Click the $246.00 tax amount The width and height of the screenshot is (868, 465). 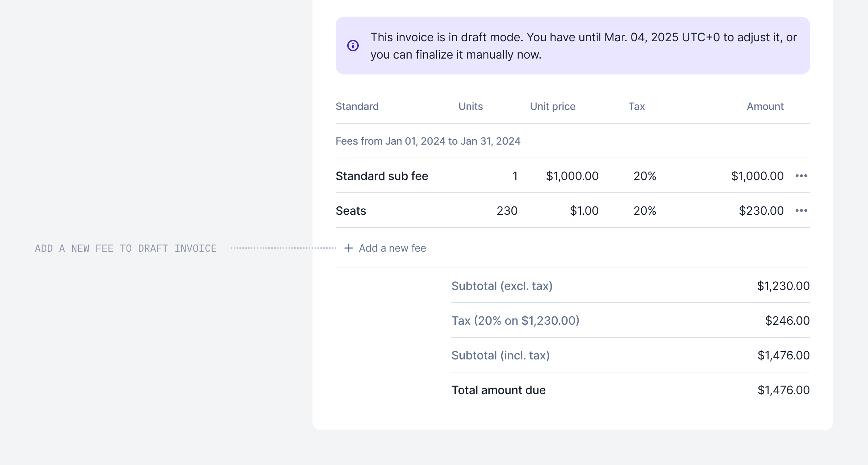[787, 321]
